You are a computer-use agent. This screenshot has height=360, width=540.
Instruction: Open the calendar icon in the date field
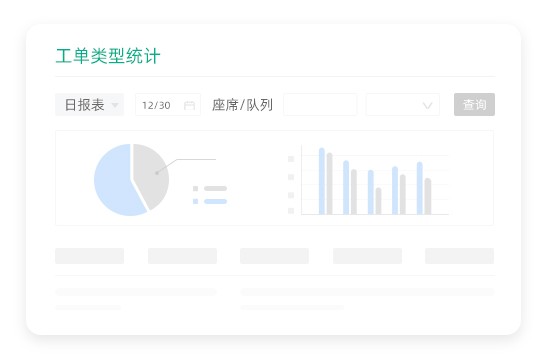[x=189, y=105]
